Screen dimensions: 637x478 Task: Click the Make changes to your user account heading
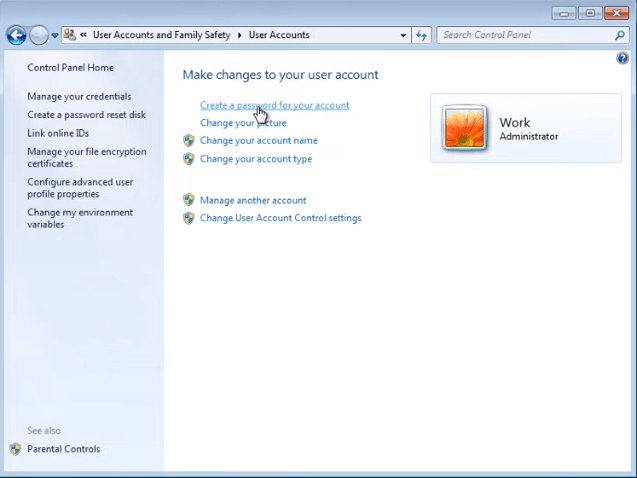(280, 75)
